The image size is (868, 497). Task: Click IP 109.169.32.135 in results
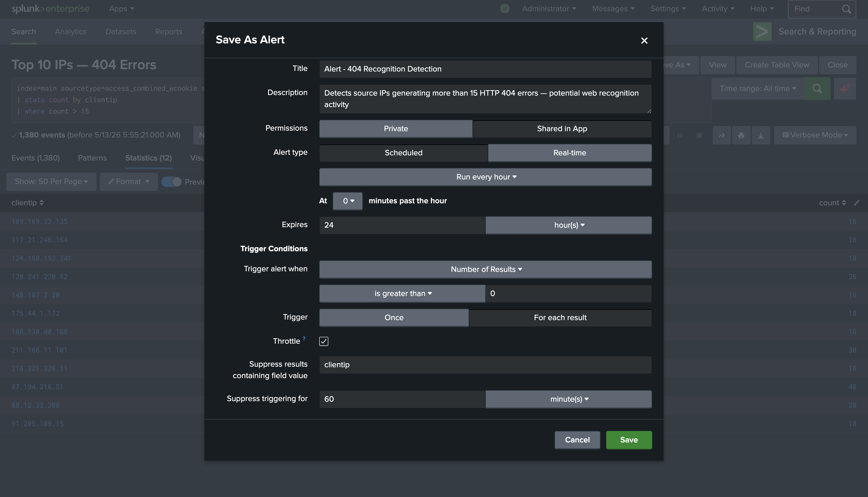point(40,222)
